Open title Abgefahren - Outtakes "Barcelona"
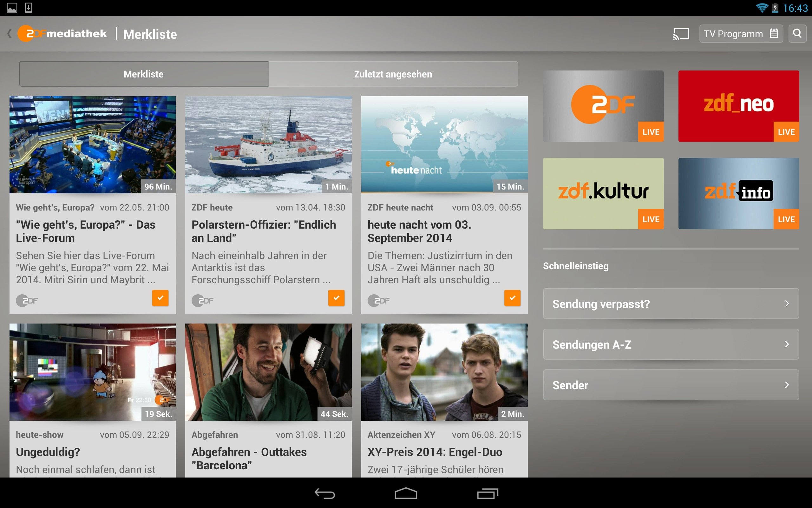The width and height of the screenshot is (812, 508). (x=249, y=458)
